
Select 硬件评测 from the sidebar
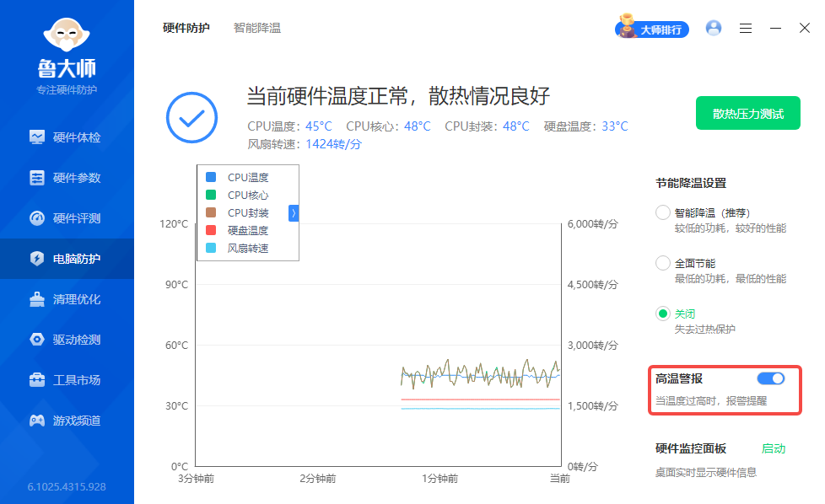click(66, 217)
